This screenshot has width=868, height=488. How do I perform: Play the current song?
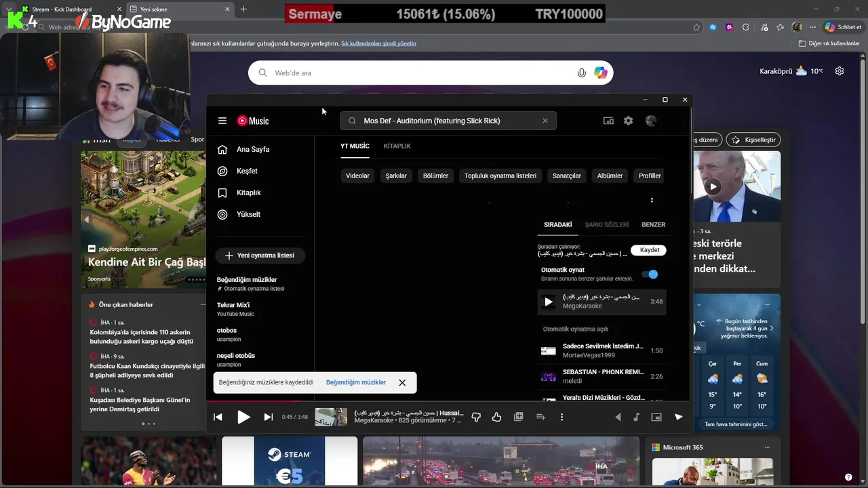pyautogui.click(x=243, y=418)
